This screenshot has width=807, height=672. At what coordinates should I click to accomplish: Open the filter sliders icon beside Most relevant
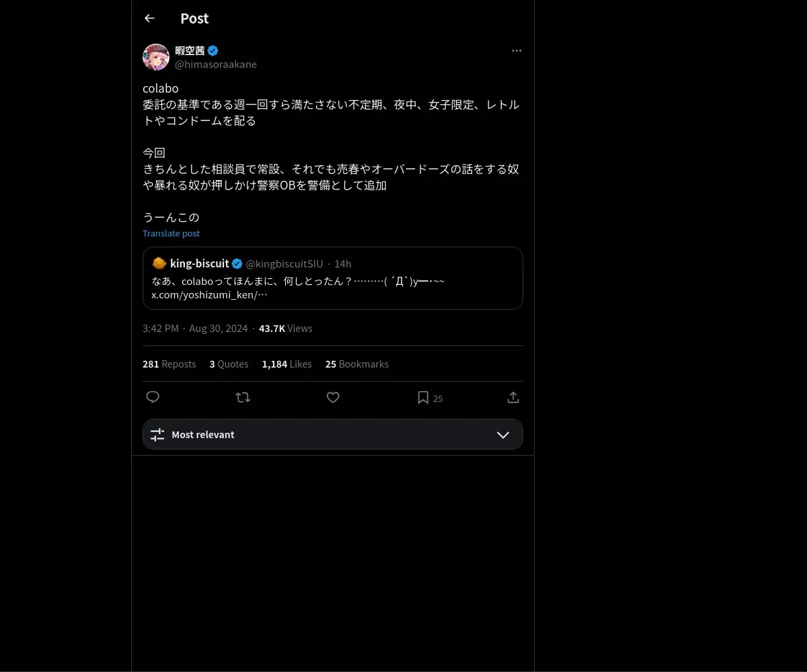[x=157, y=435]
